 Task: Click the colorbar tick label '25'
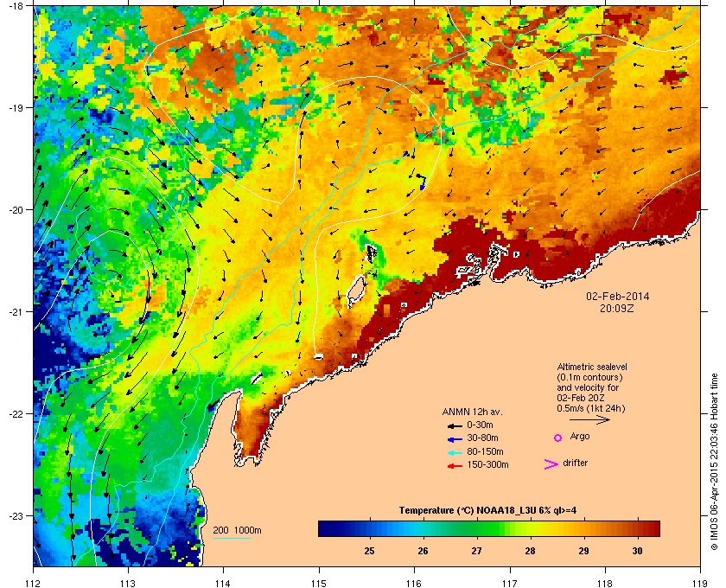[369, 552]
